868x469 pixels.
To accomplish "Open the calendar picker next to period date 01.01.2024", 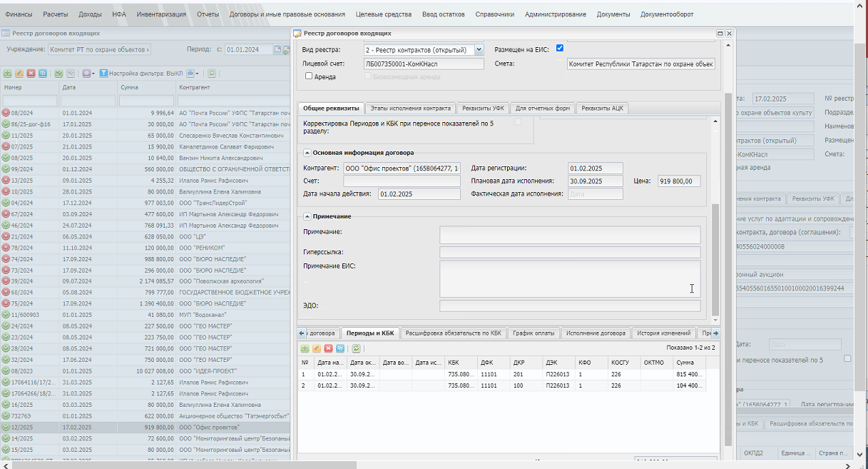I will (x=277, y=50).
